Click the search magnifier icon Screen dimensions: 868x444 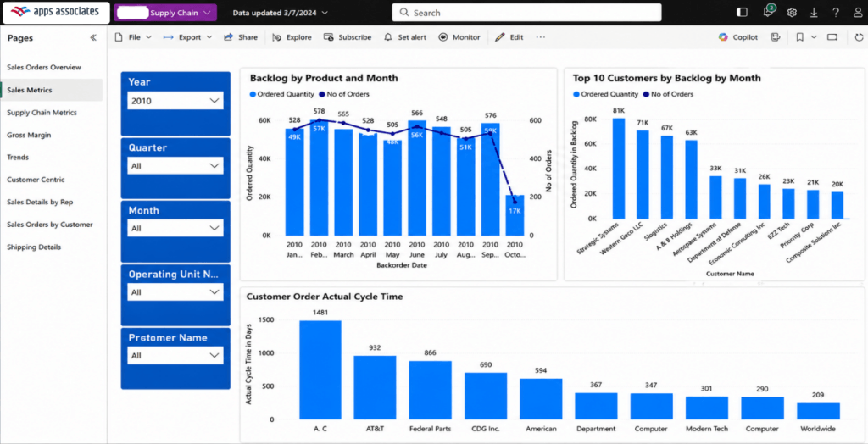[x=404, y=12]
